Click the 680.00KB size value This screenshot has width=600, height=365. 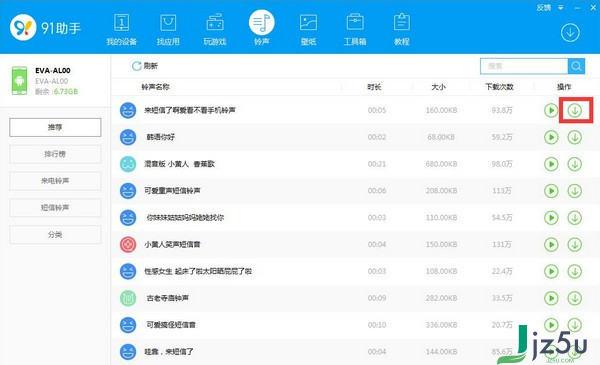click(x=441, y=164)
